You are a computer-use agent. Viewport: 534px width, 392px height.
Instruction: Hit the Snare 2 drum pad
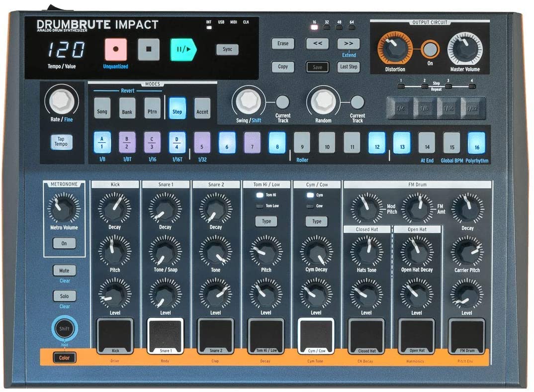point(216,336)
